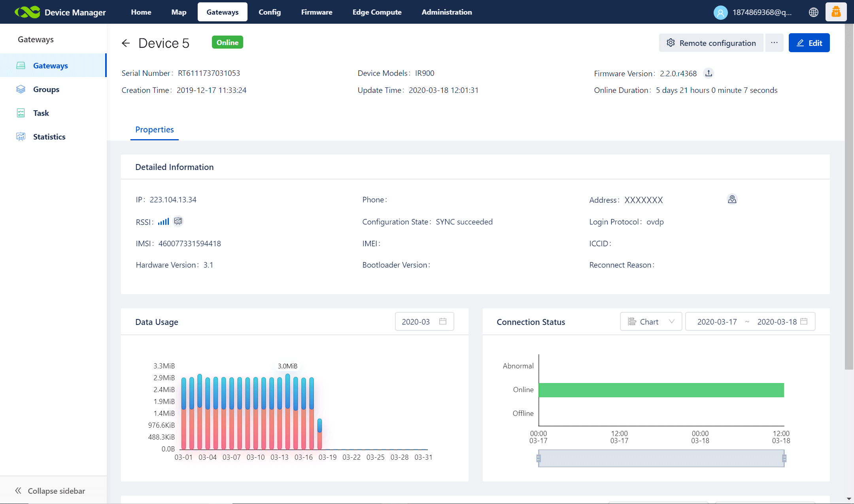
Task: Collapse the sidebar
Action: click(x=50, y=491)
